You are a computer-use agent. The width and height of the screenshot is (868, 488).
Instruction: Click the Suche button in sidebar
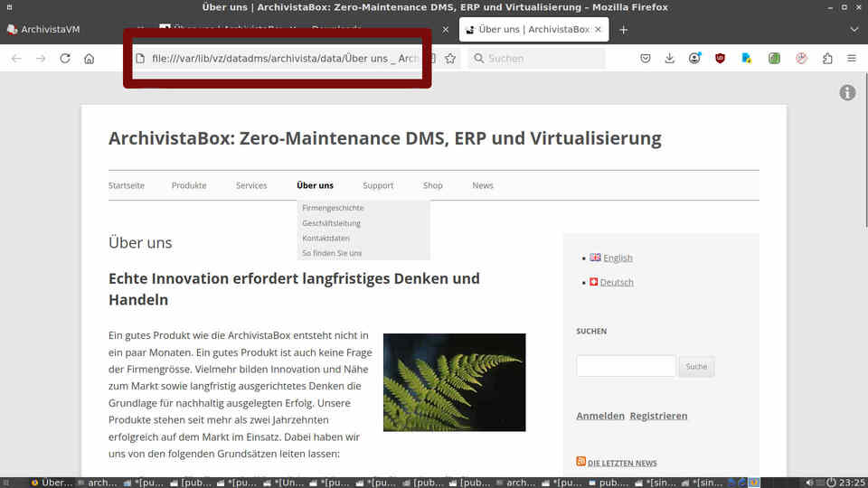pyautogui.click(x=696, y=366)
